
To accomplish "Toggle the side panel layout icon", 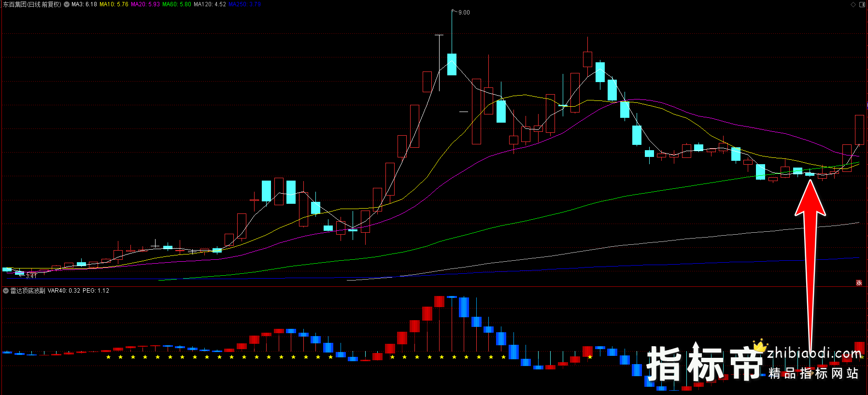I will 862,4.
